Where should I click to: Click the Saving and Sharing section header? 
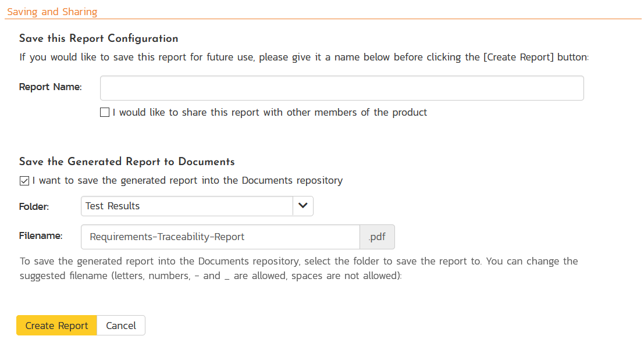click(x=52, y=12)
